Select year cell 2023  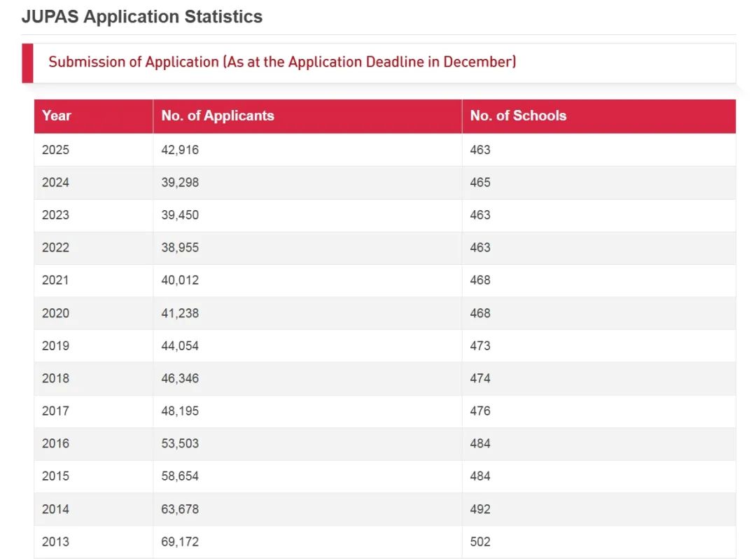55,215
